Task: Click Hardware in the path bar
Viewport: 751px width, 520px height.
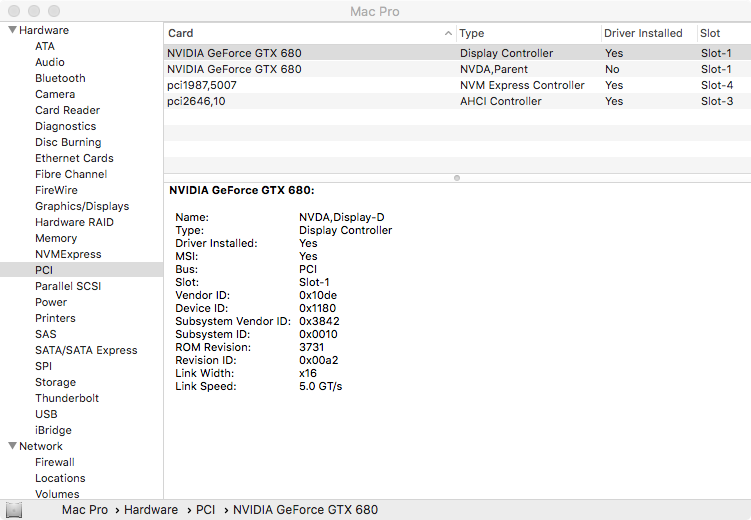Action: point(151,509)
